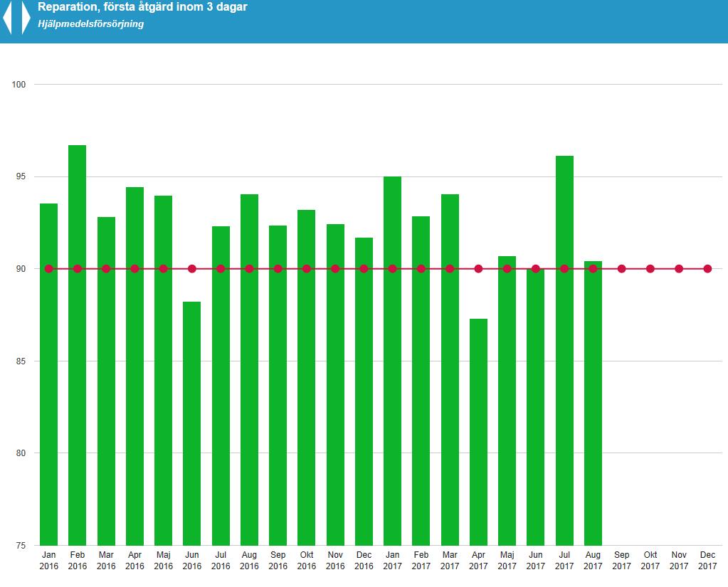728x587 pixels.
Task: Select the Jun 2016 green bar
Action: (x=191, y=423)
